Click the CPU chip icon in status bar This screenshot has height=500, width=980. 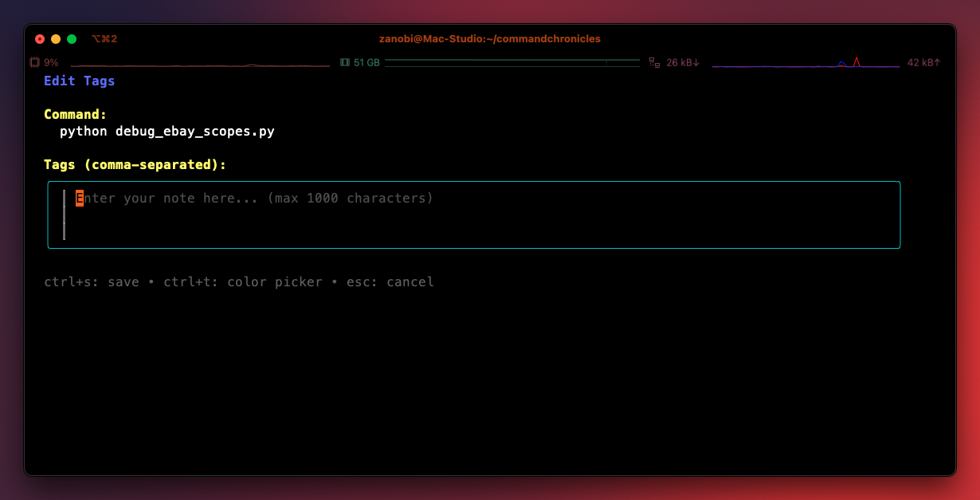click(34, 62)
